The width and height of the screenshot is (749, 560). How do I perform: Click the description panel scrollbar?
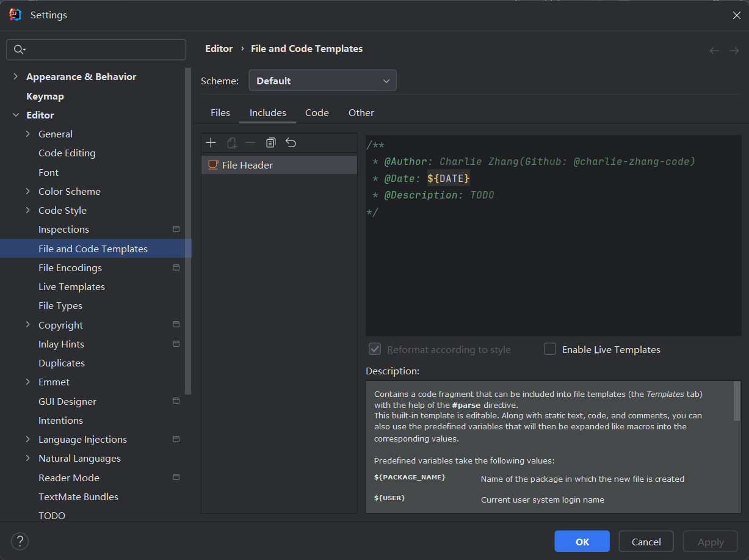(737, 401)
